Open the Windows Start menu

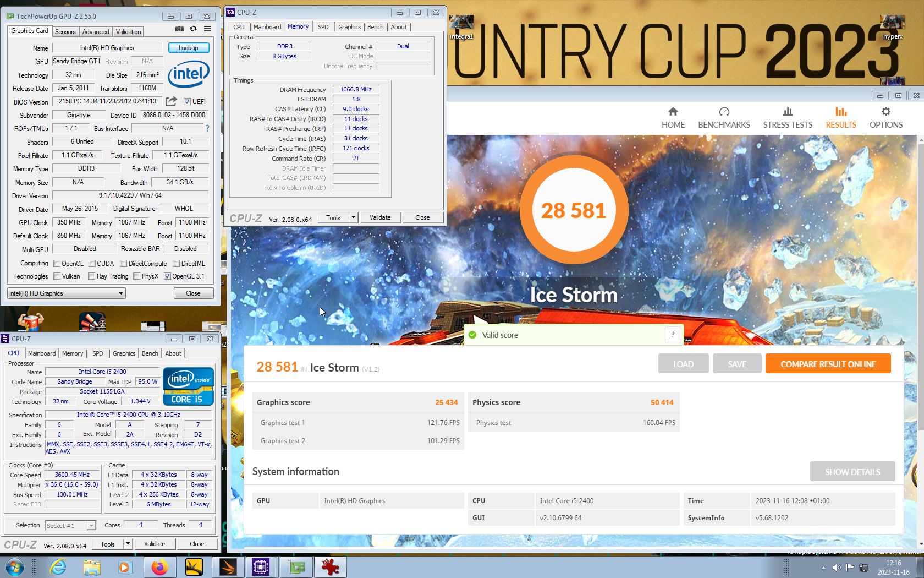(15, 567)
